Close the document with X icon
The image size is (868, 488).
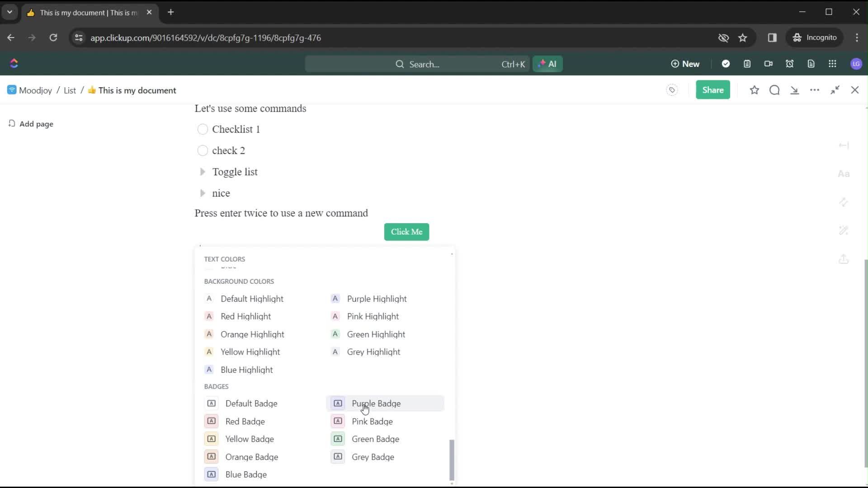coord(855,90)
